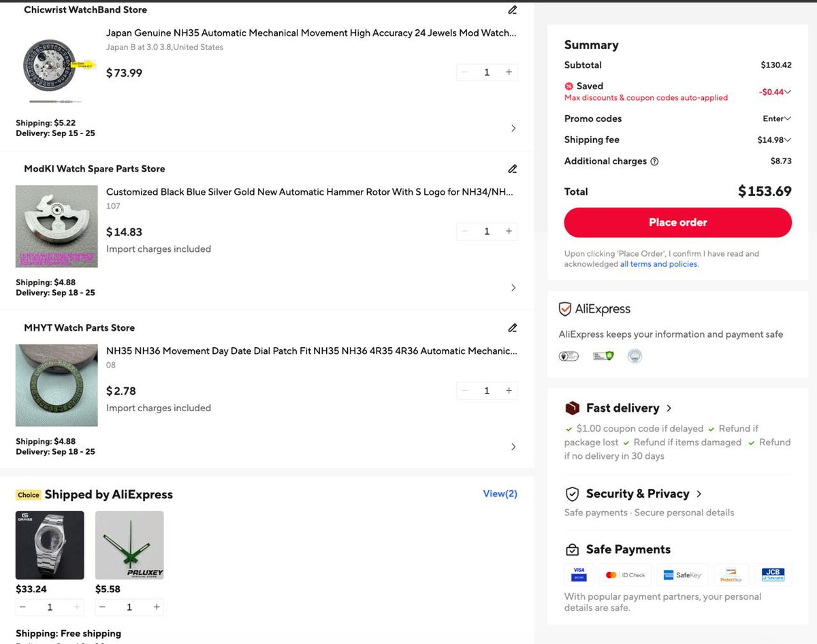Image resolution: width=817 pixels, height=644 pixels.
Task: Click the first security certification badge
Action: click(568, 356)
